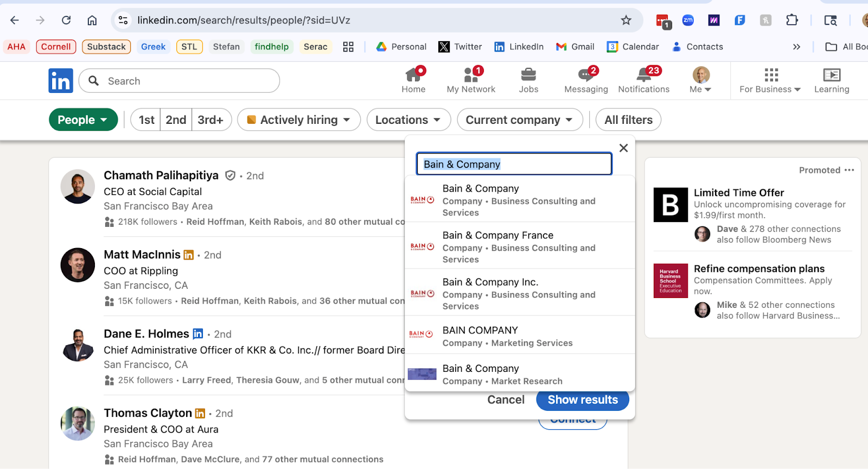Toggle the 3rd+ connections filter
Viewport: 868px width, 469px height.
tap(211, 120)
